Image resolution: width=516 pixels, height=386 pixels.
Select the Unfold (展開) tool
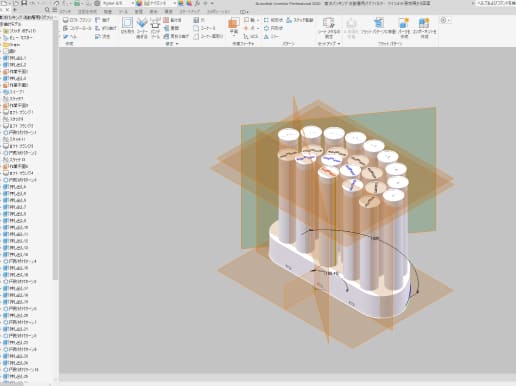[171, 28]
